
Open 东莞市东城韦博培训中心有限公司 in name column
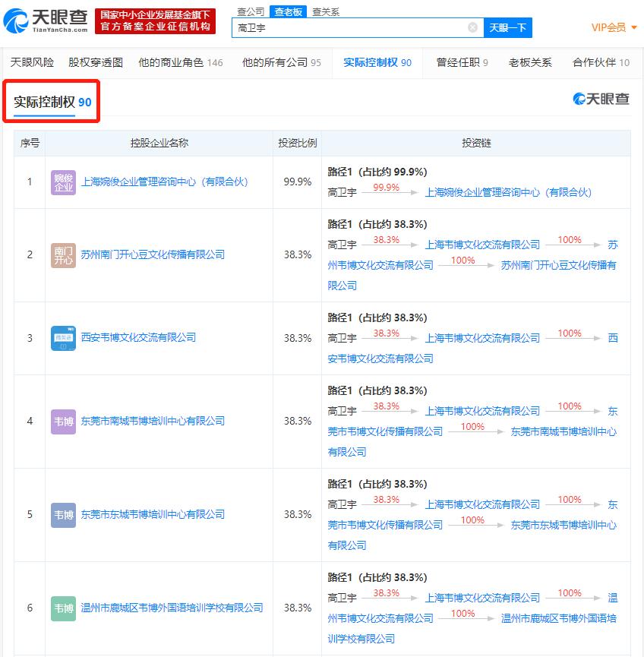tap(153, 514)
